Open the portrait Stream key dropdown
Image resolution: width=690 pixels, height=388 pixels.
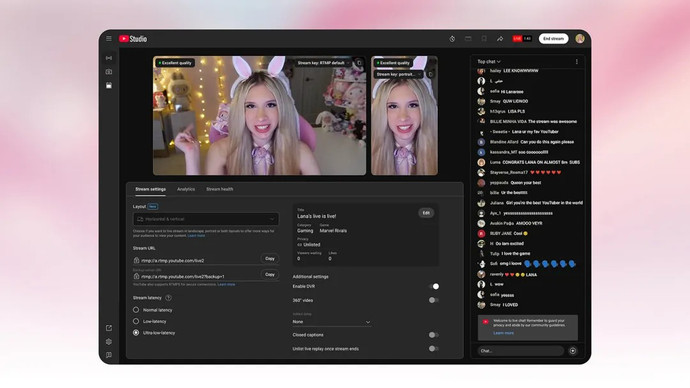point(399,74)
